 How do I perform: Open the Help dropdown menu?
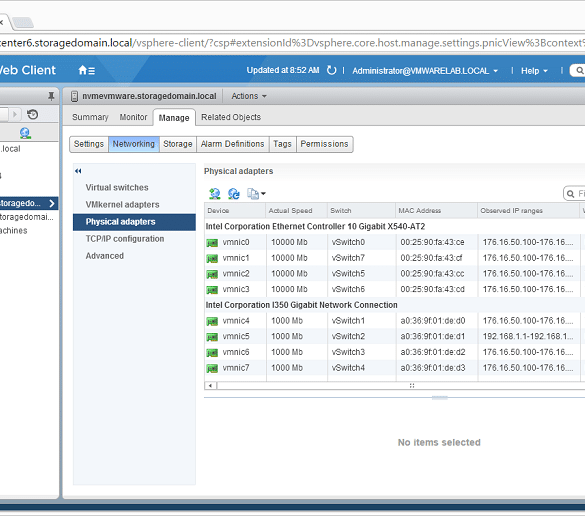point(534,71)
